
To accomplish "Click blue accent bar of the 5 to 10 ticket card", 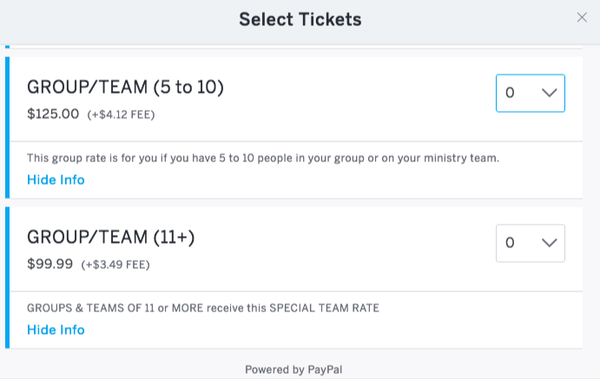I will [x=7, y=127].
